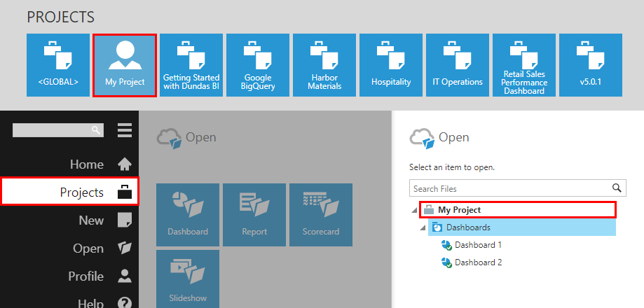
Task: Open Help from the sidebar menu
Action: (69, 303)
